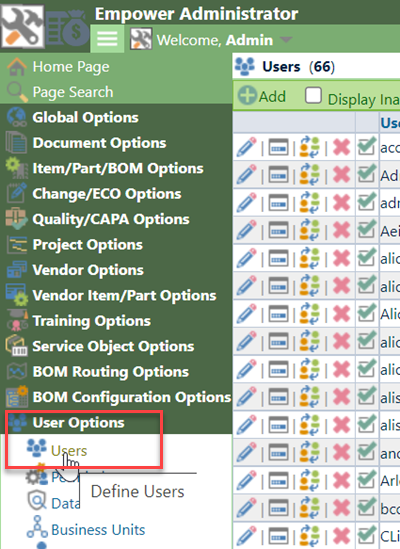Expand Document Options section
Screen dimensions: 400x549
99,143
